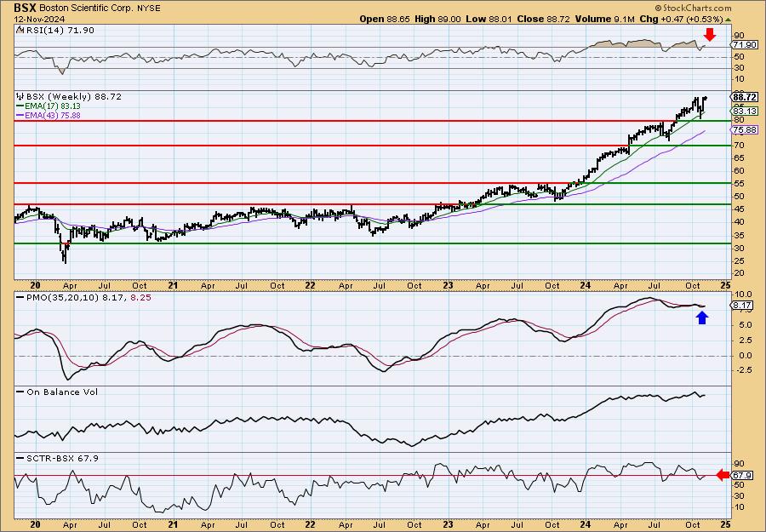Click the 8.17 PMO value tag on axis
This screenshot has width=766, height=532.
tap(742, 306)
